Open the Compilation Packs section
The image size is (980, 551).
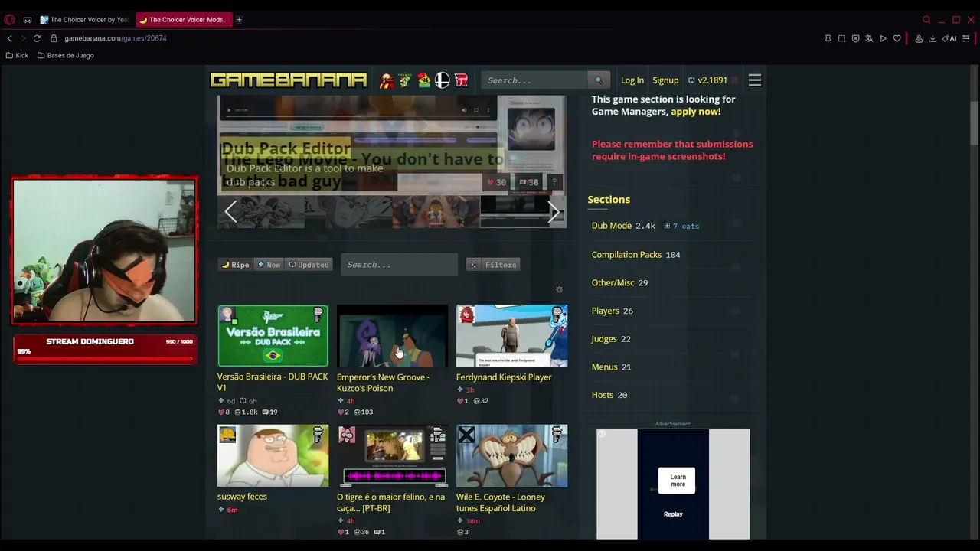click(x=626, y=254)
